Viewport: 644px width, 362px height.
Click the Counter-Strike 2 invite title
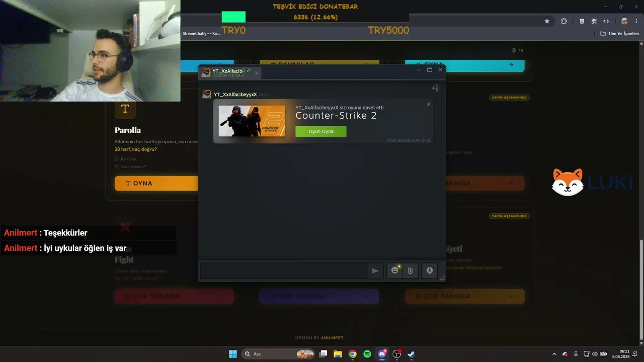pyautogui.click(x=336, y=116)
